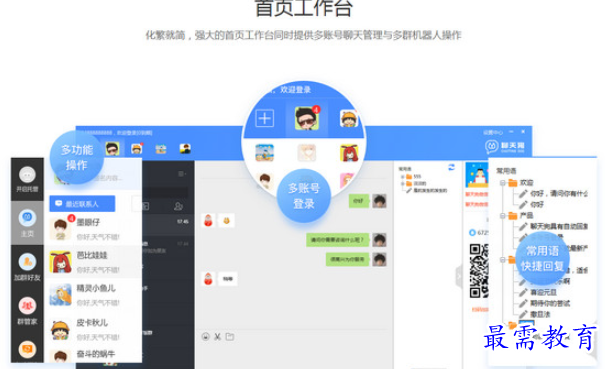Click the plus add-account button in the circle
This screenshot has height=369, width=605.
tap(265, 118)
